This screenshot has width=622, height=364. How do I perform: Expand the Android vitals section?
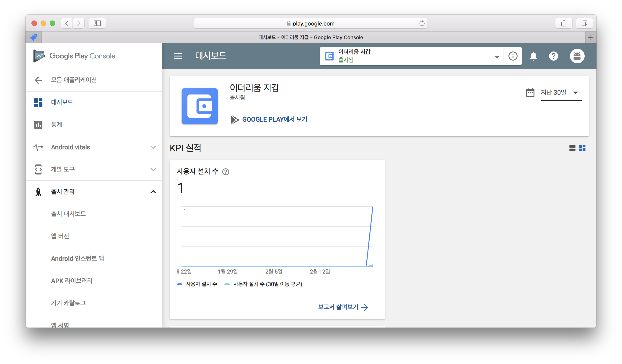[x=153, y=147]
